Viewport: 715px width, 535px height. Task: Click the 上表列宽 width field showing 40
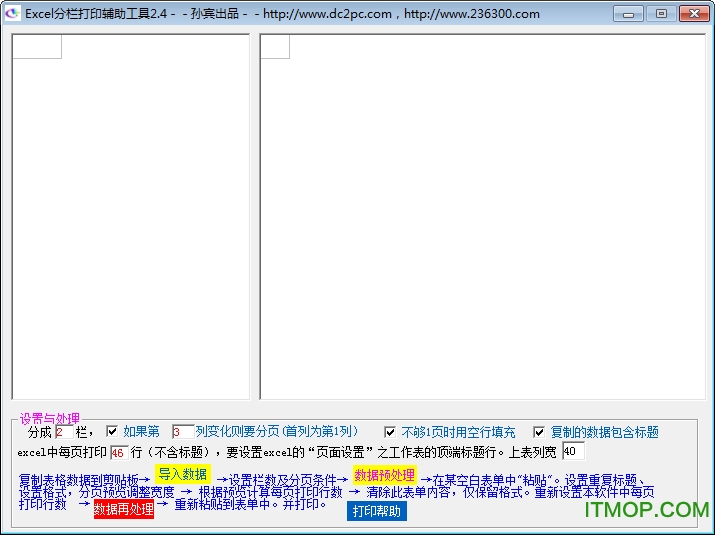pos(572,451)
